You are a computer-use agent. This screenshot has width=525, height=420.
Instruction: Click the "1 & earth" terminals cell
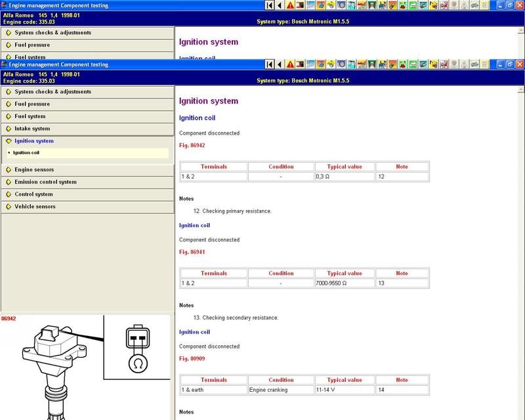click(x=214, y=390)
